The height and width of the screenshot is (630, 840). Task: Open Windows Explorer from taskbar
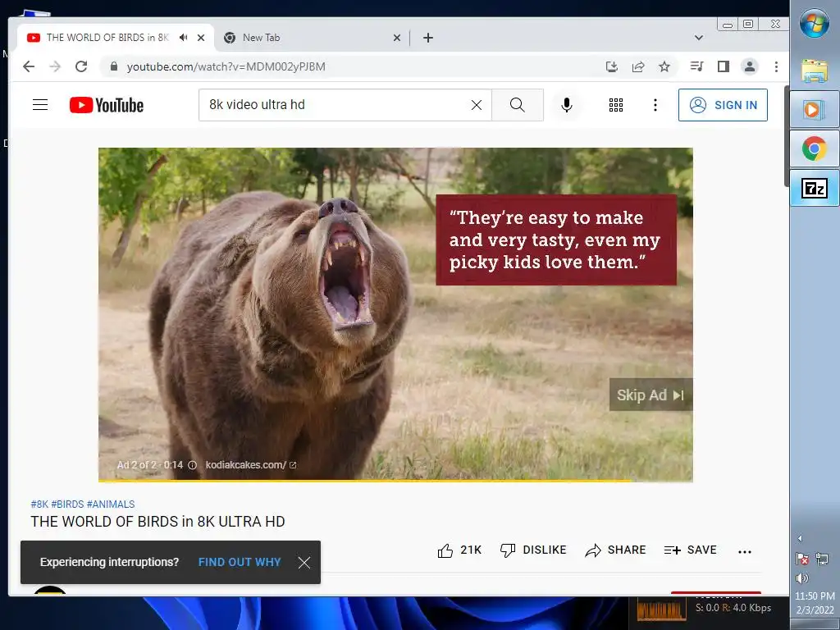[x=815, y=71]
